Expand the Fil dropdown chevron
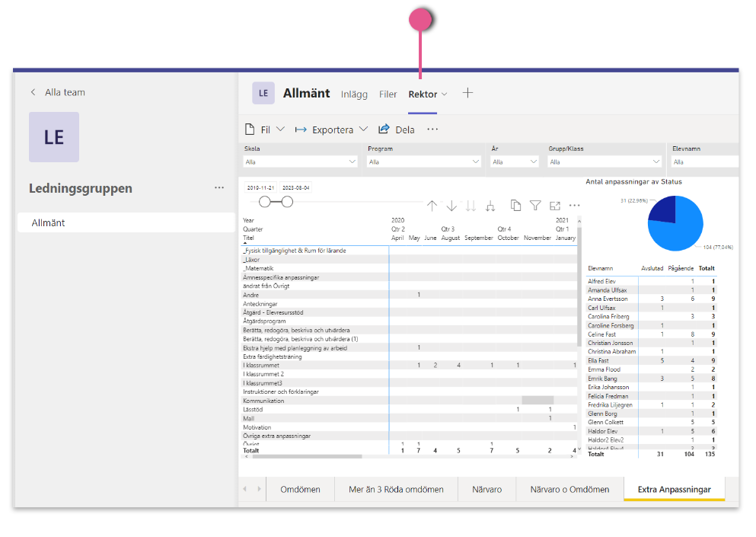The image size is (756, 537). [280, 129]
